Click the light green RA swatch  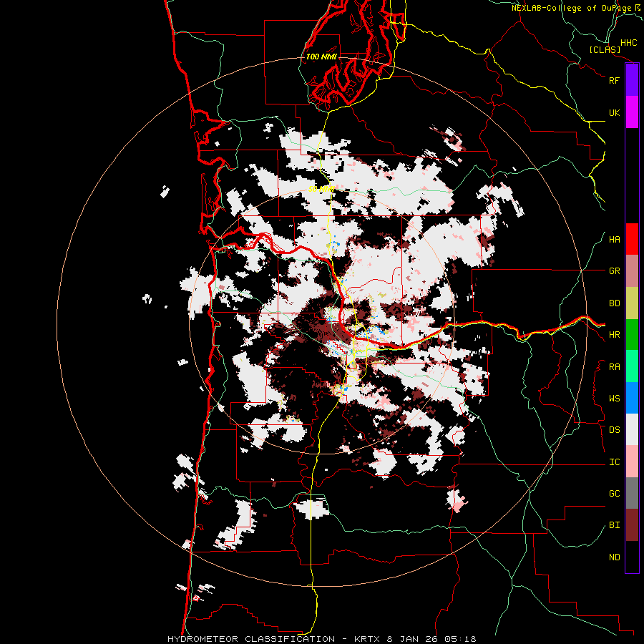(x=632, y=366)
